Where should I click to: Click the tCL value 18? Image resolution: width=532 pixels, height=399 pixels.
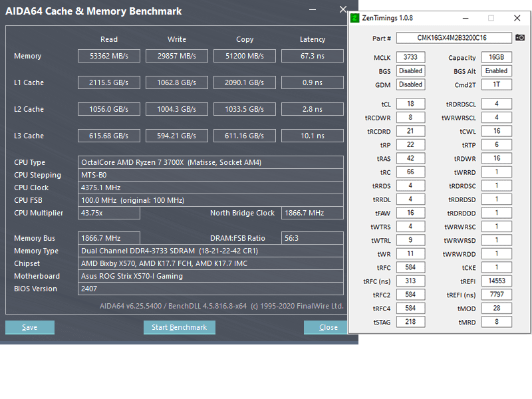click(410, 104)
